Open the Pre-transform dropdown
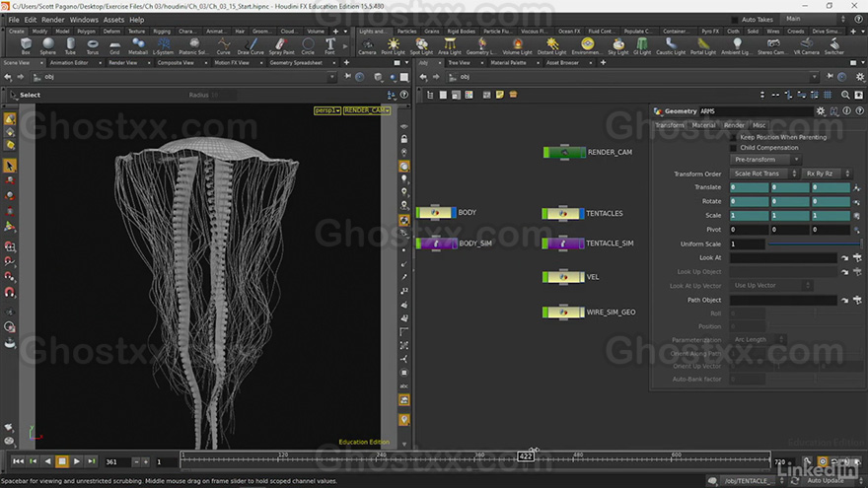 tap(765, 160)
